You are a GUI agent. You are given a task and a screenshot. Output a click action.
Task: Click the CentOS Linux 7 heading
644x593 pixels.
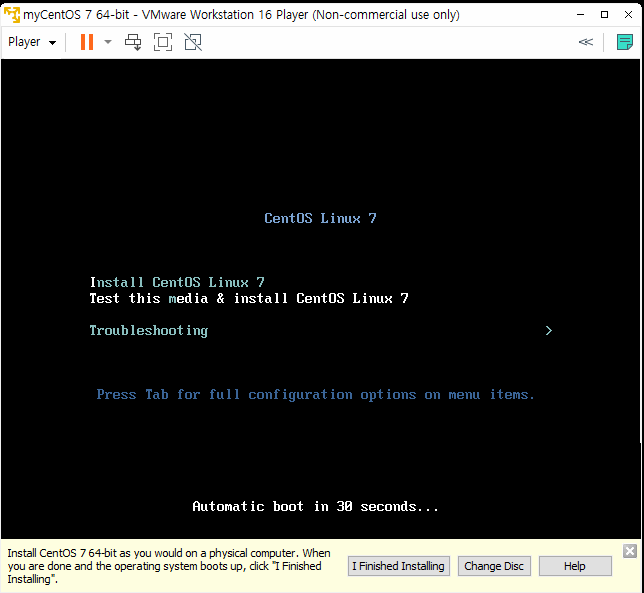(320, 218)
